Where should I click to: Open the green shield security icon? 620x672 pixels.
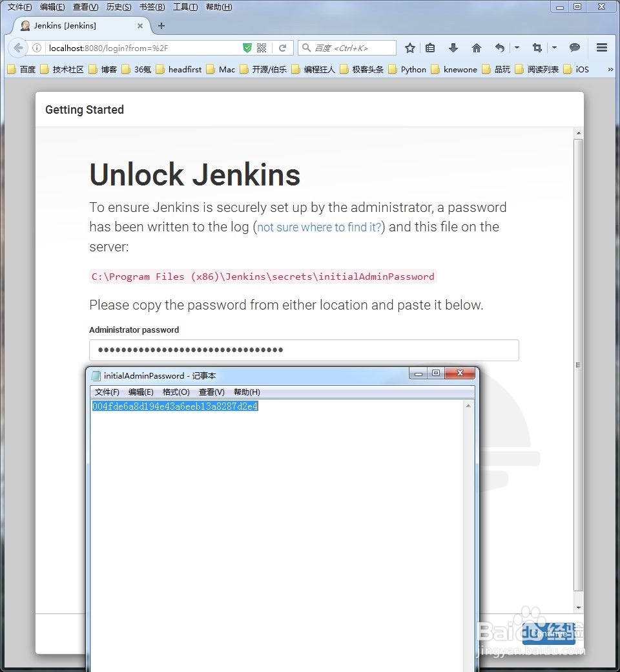coord(247,48)
